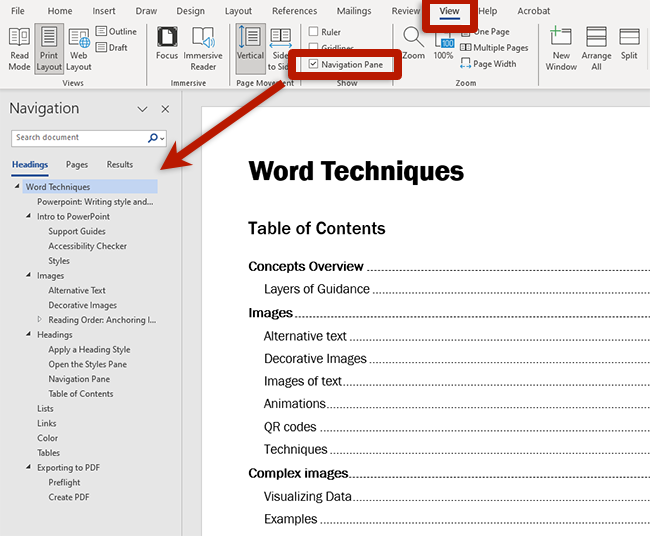Open the Layout ribbon tab
The height and width of the screenshot is (536, 650).
tap(238, 11)
